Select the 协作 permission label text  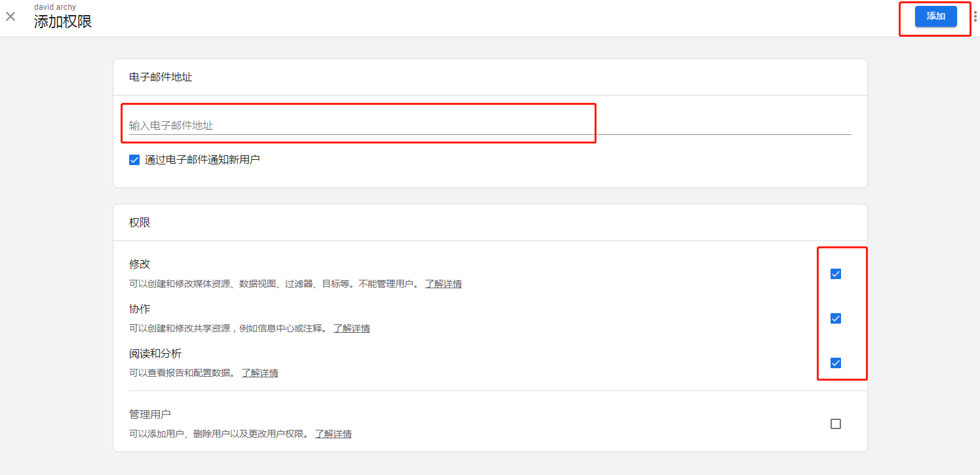140,308
